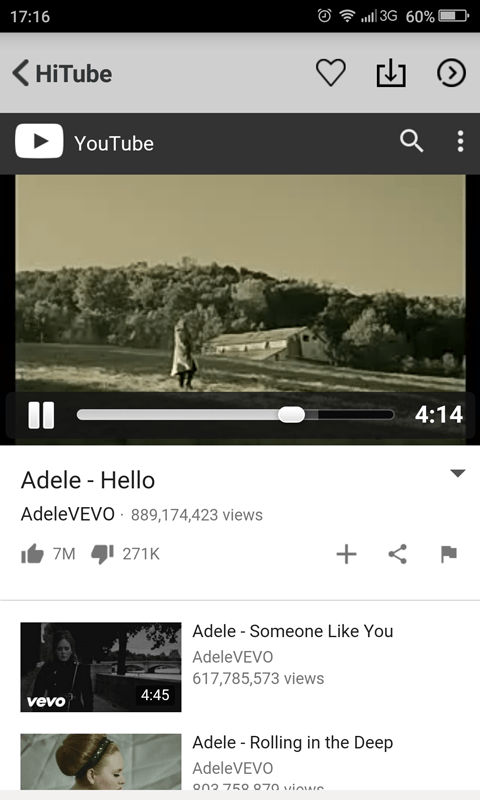Expand video description with down arrow
Image resolution: width=480 pixels, height=800 pixels.
(x=458, y=473)
